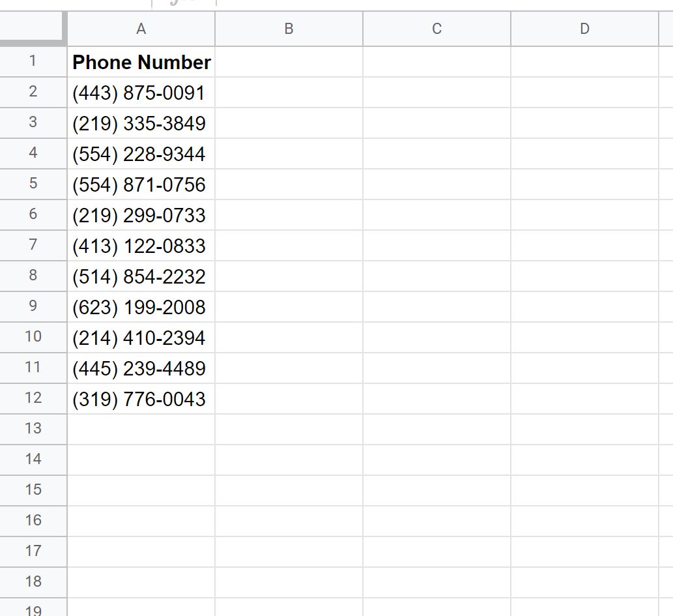Select column C header
This screenshot has width=673, height=616.
437,29
